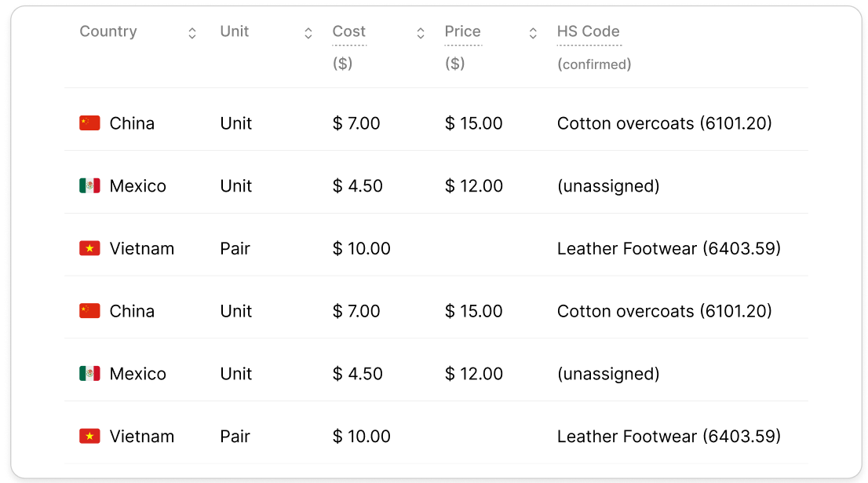Image resolution: width=868 pixels, height=483 pixels.
Task: Click the China flag in the first row
Action: coord(89,123)
